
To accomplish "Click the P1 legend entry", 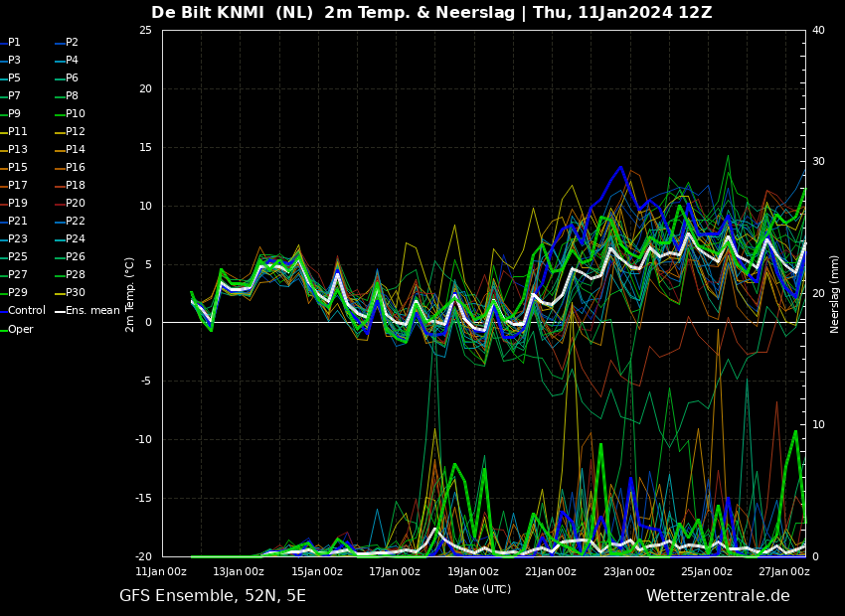I will pyautogui.click(x=10, y=42).
